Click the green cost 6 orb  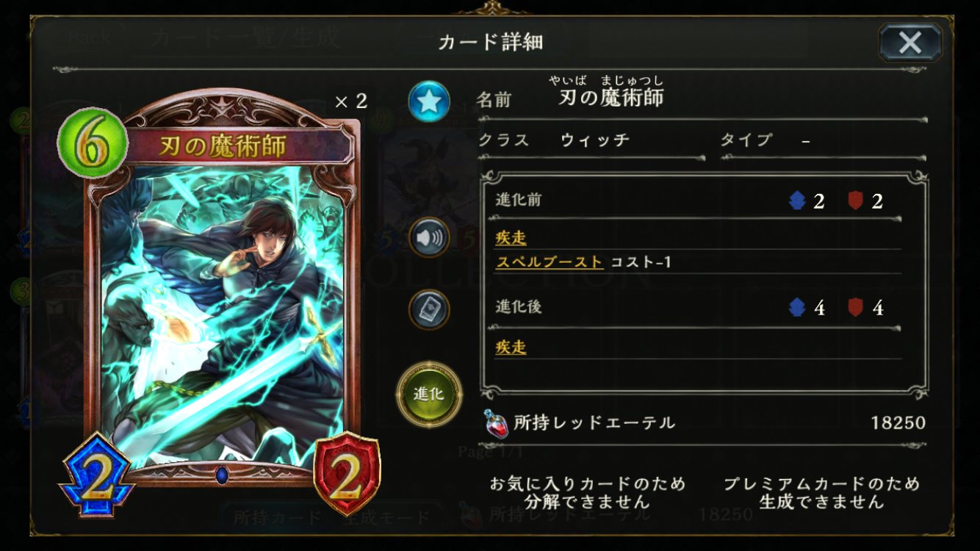tap(93, 142)
